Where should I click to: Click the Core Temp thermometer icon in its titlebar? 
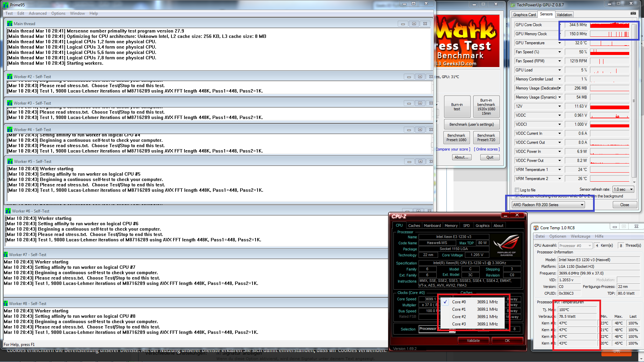pos(536,228)
